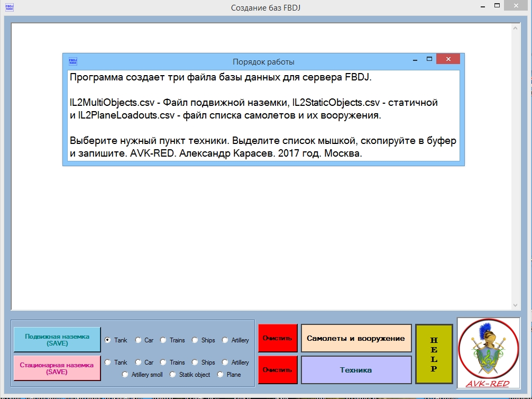Click the AVK-RED knight logo
The image size is (532, 399).
click(x=489, y=353)
